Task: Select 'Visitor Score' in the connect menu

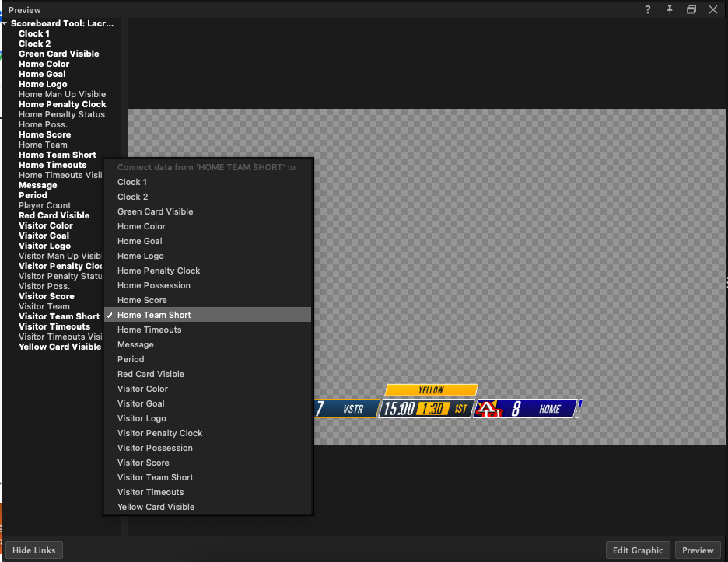Action: 208,463
